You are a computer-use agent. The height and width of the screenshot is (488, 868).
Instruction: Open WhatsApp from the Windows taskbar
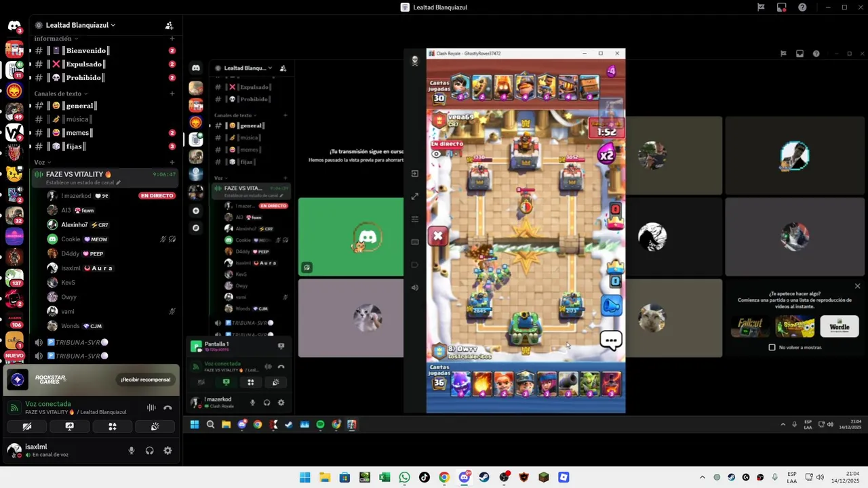tap(404, 477)
